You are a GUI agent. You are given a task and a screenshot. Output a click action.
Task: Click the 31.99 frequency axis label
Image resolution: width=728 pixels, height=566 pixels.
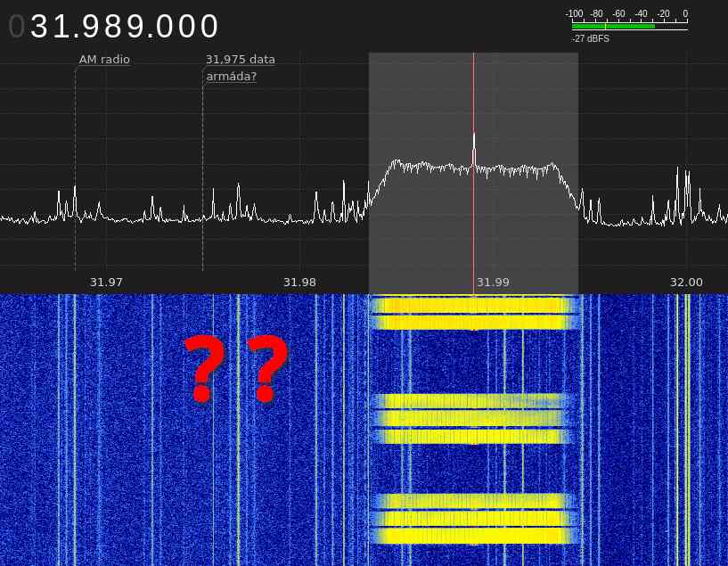(x=493, y=283)
